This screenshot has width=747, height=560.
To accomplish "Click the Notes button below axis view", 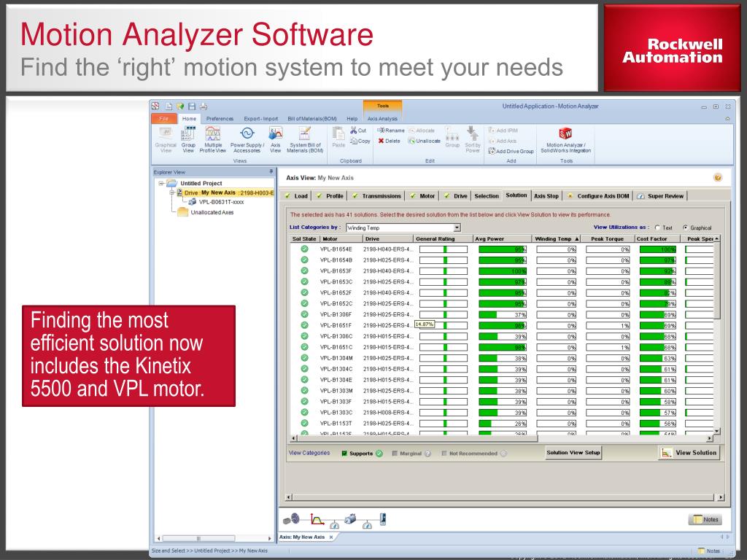I will click(x=705, y=519).
